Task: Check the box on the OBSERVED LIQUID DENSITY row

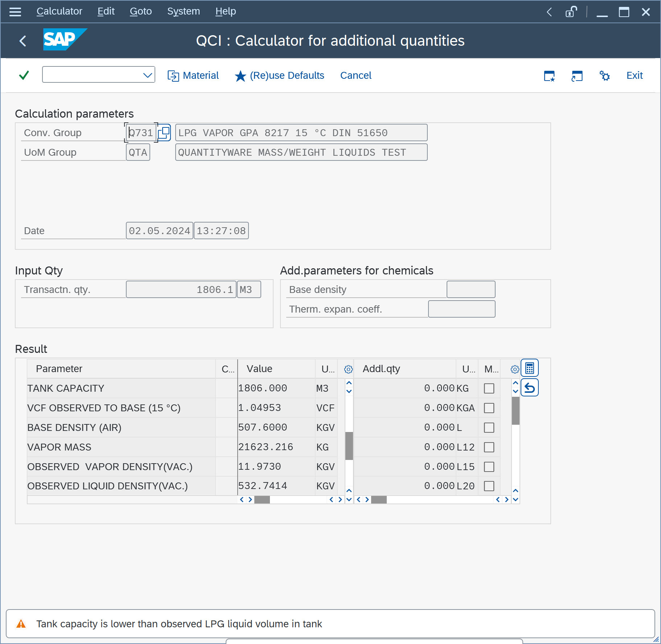Action: pyautogui.click(x=489, y=486)
